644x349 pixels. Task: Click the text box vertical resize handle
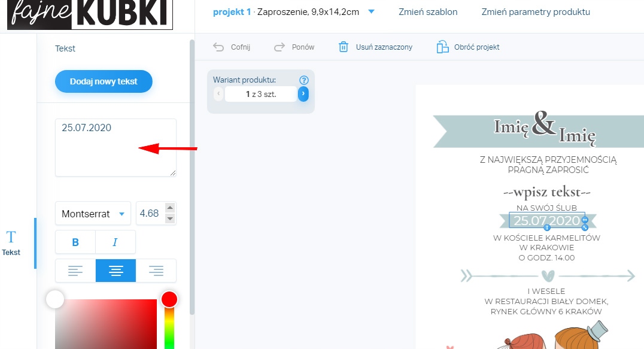[x=547, y=227]
